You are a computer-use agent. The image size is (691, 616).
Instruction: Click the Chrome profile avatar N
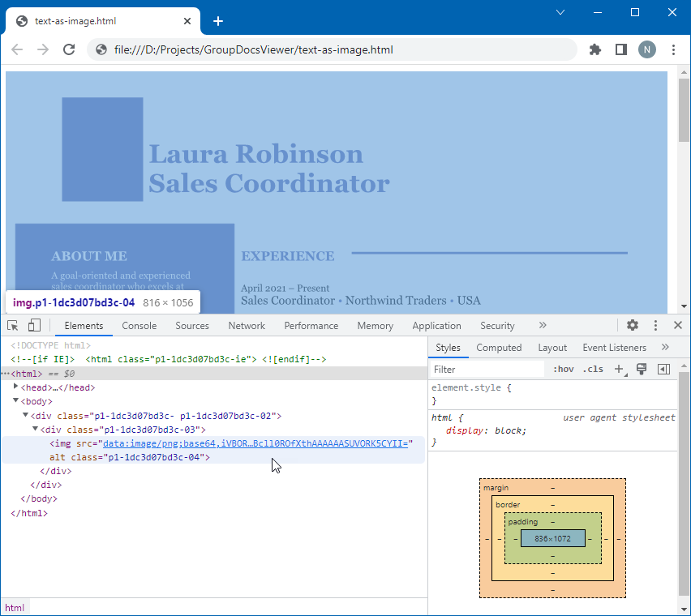[x=646, y=49]
